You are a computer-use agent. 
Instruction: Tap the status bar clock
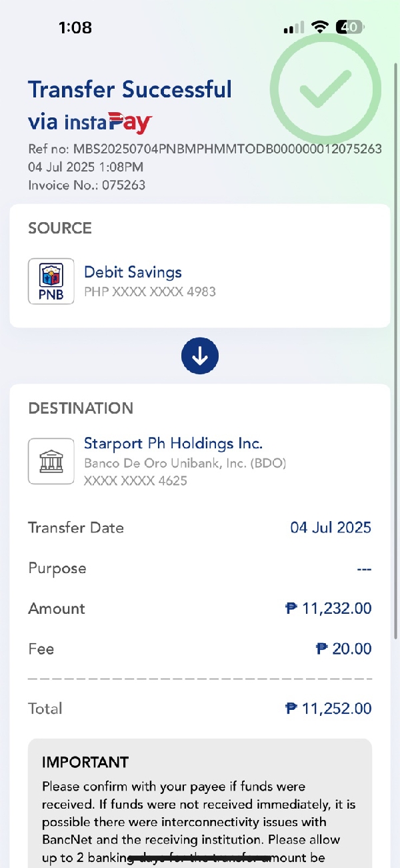click(x=75, y=27)
